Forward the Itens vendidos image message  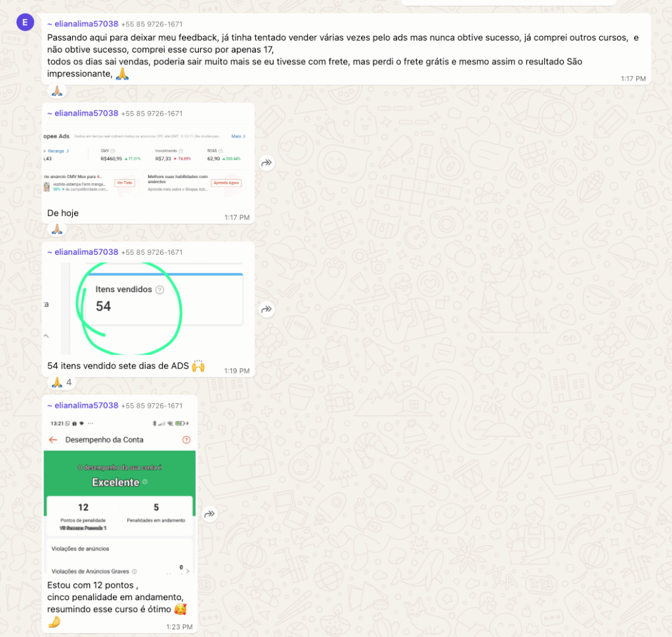[266, 309]
